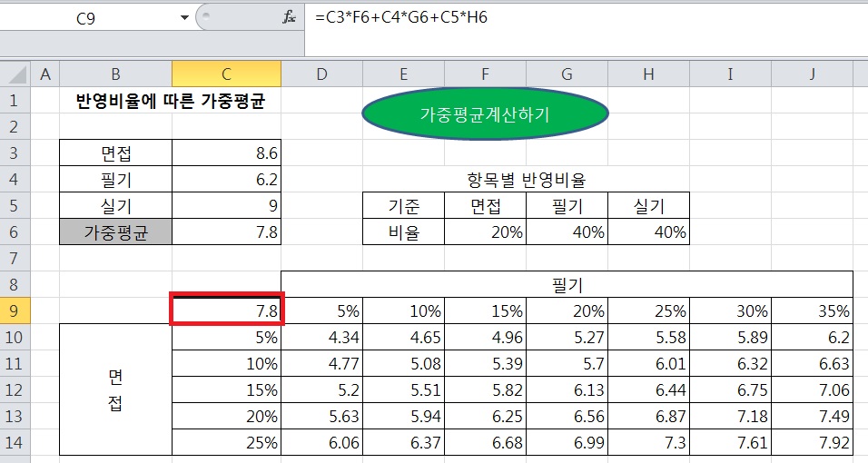The height and width of the screenshot is (463, 868).
Task: Select the red-outlined cell C9 with 7.8
Action: 228,310
